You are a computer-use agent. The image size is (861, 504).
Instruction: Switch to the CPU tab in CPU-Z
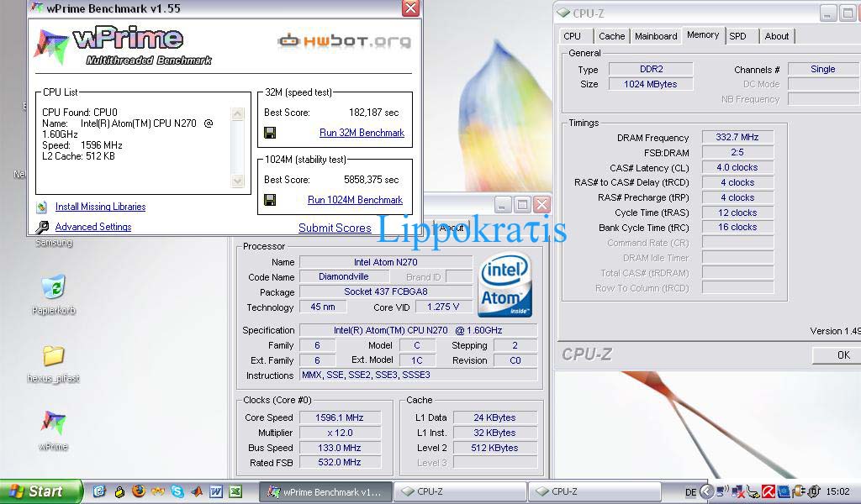tap(572, 36)
